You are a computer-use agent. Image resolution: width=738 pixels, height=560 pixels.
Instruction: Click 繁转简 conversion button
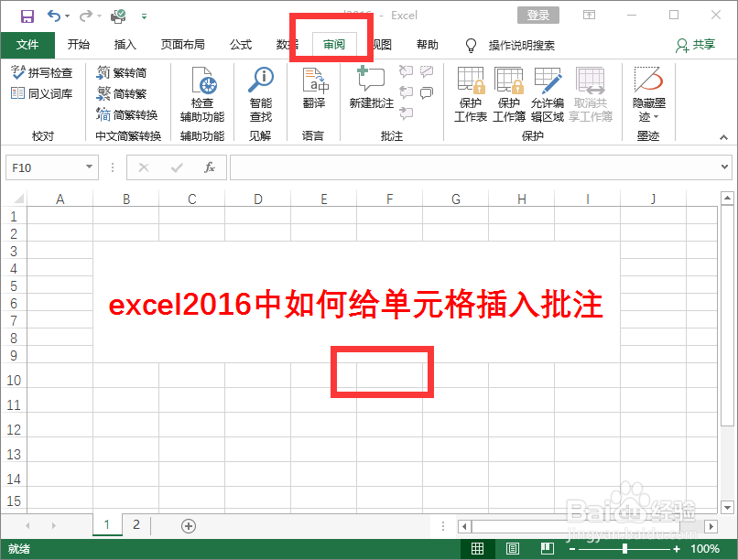click(x=122, y=72)
